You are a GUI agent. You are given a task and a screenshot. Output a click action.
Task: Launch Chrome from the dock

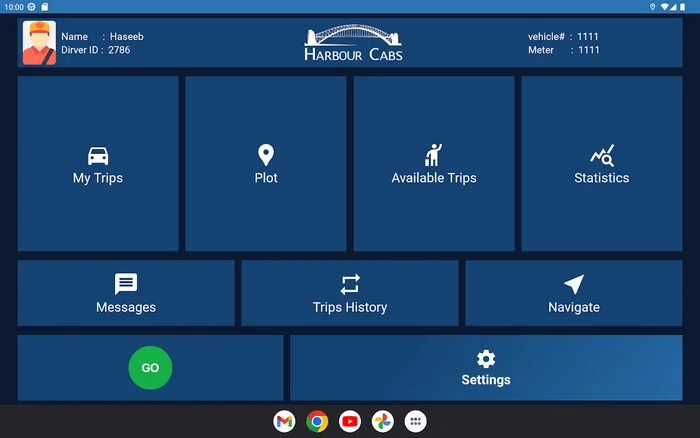pyautogui.click(x=317, y=421)
